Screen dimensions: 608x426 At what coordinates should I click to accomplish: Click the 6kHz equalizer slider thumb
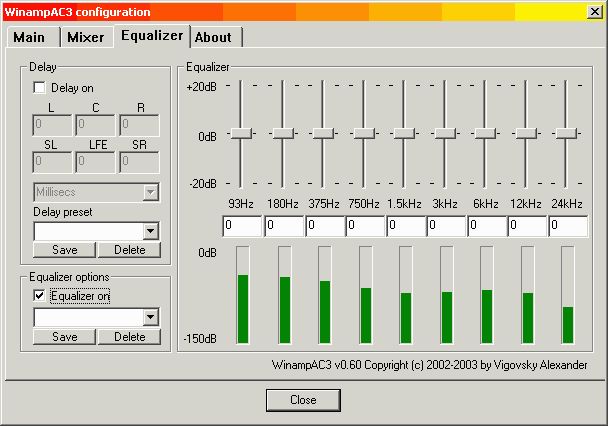[485, 133]
